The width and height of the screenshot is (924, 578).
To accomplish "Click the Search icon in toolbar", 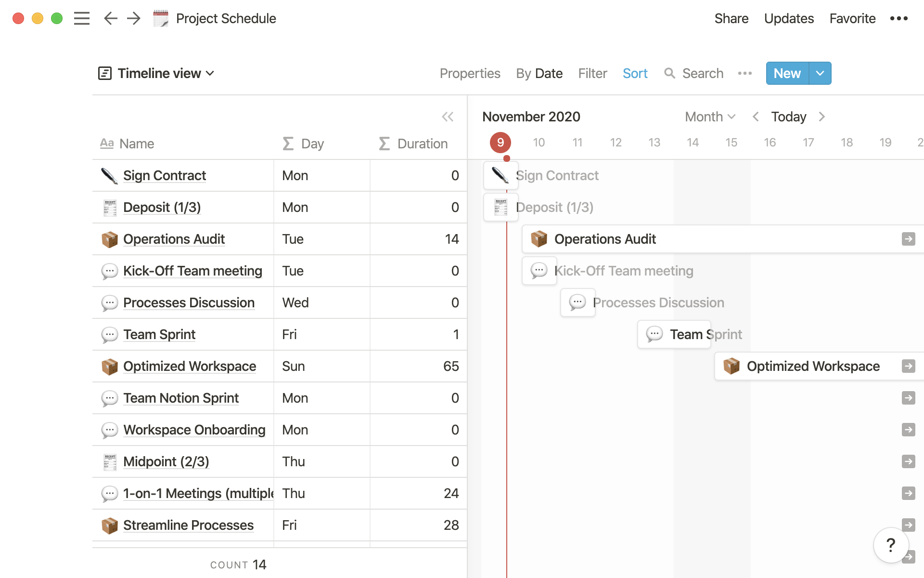I will [669, 73].
